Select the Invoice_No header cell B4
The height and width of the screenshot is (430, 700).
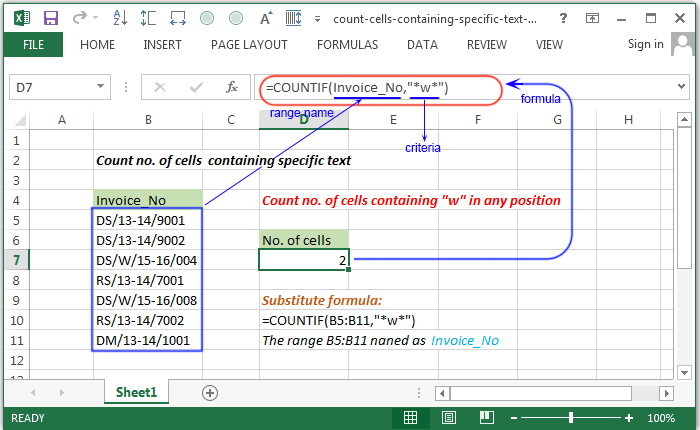148,200
